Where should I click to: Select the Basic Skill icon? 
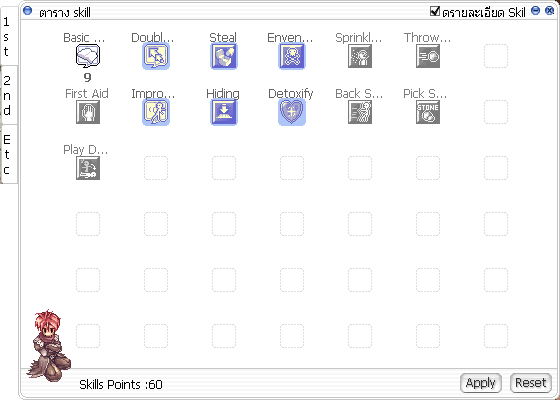coord(88,56)
